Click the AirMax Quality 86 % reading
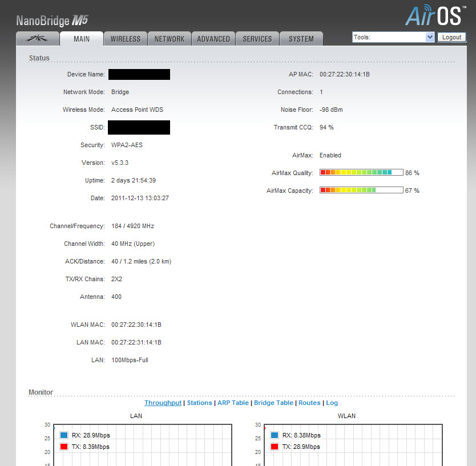476x466 pixels. coord(412,173)
